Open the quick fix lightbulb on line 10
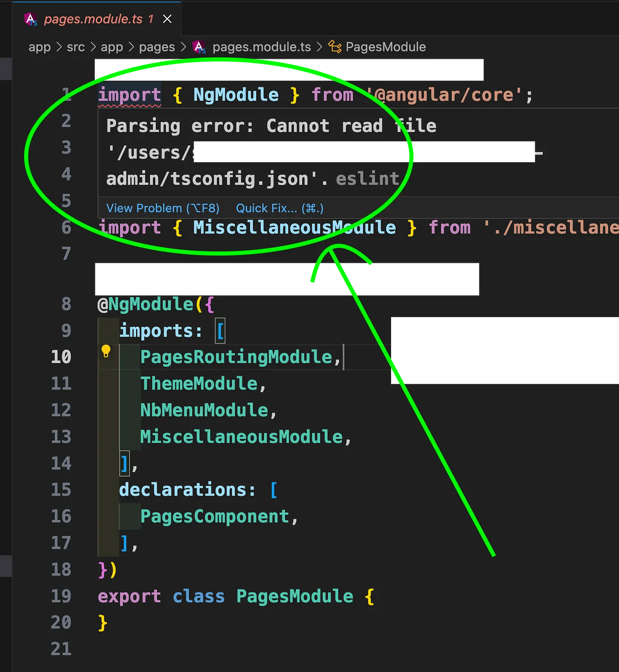Screen dimensions: 619x672 tap(106, 351)
